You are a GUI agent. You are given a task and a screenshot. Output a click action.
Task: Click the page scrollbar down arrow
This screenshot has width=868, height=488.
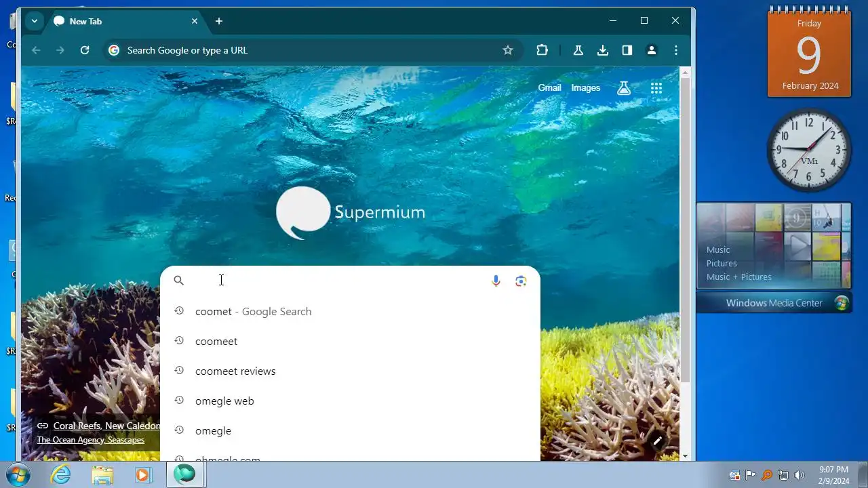click(x=685, y=456)
